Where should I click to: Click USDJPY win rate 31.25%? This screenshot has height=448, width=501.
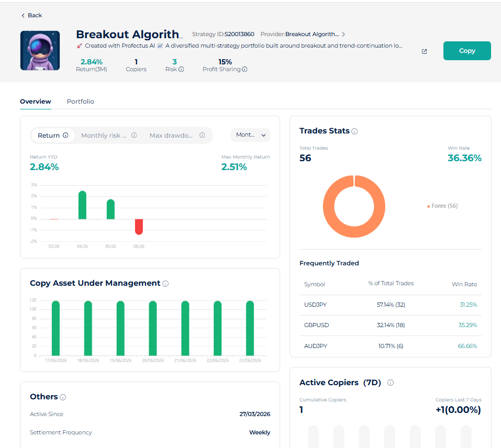pyautogui.click(x=469, y=305)
